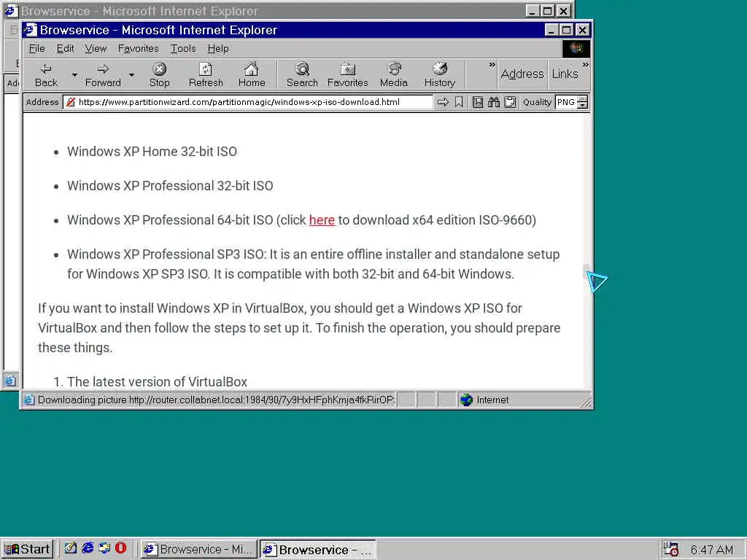Screen dimensions: 747x560
Task: Open the Media pane
Action: (393, 75)
